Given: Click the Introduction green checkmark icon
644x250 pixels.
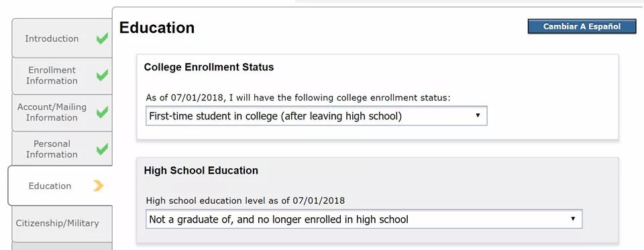Looking at the screenshot, I should click(102, 39).
